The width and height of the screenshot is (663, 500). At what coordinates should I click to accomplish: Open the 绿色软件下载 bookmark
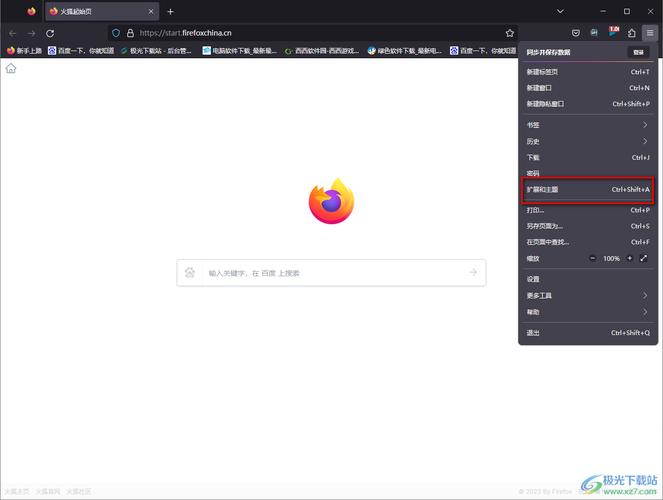click(x=405, y=51)
